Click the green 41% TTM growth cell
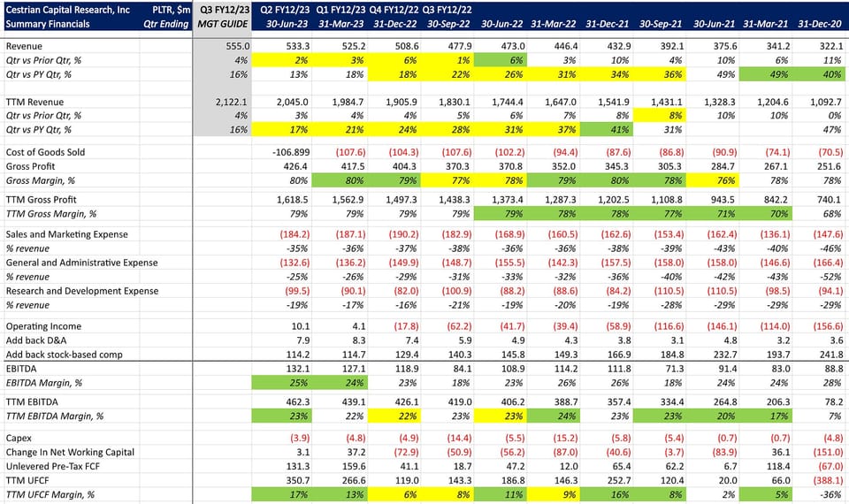The height and width of the screenshot is (504, 849). [606, 129]
